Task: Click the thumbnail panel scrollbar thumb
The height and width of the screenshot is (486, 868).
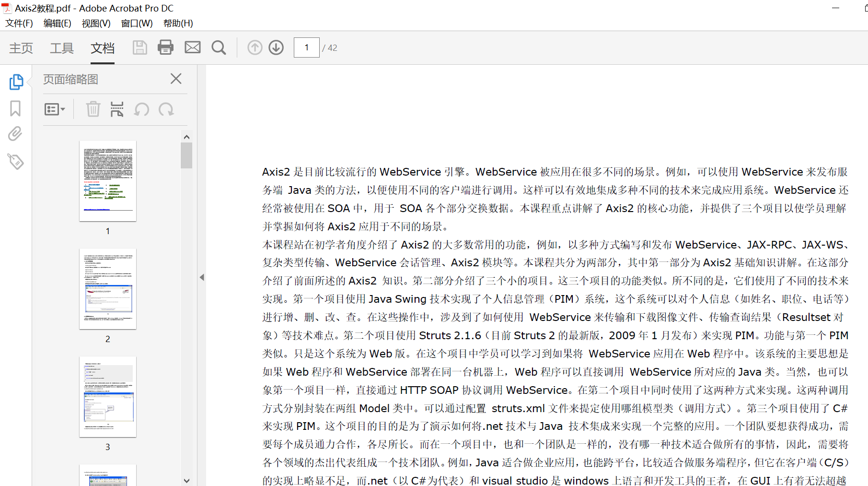Action: tap(186, 155)
